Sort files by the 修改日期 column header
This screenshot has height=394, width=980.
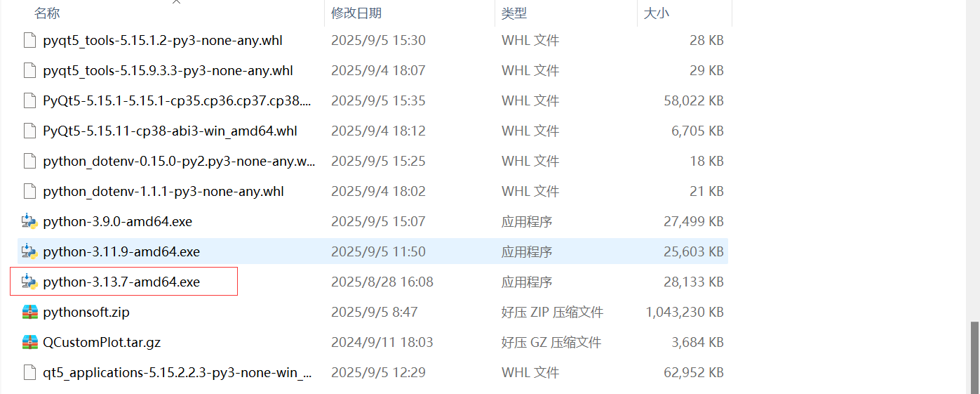point(356,13)
